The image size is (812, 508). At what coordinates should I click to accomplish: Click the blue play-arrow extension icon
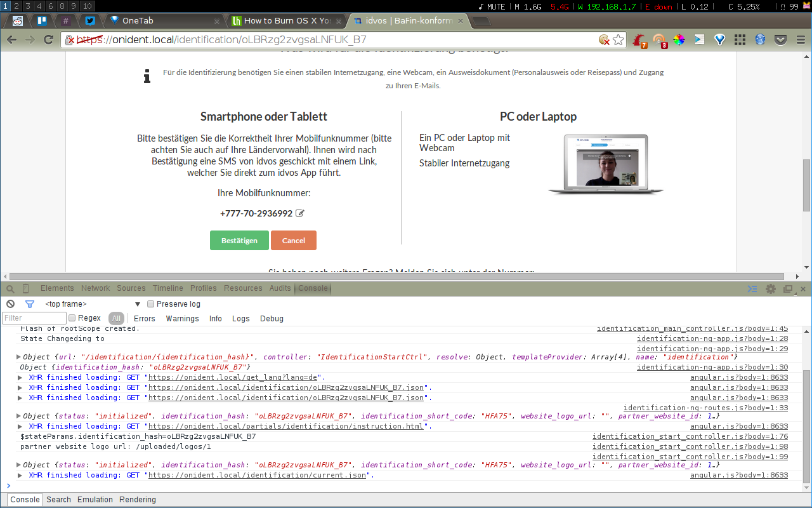coord(699,39)
